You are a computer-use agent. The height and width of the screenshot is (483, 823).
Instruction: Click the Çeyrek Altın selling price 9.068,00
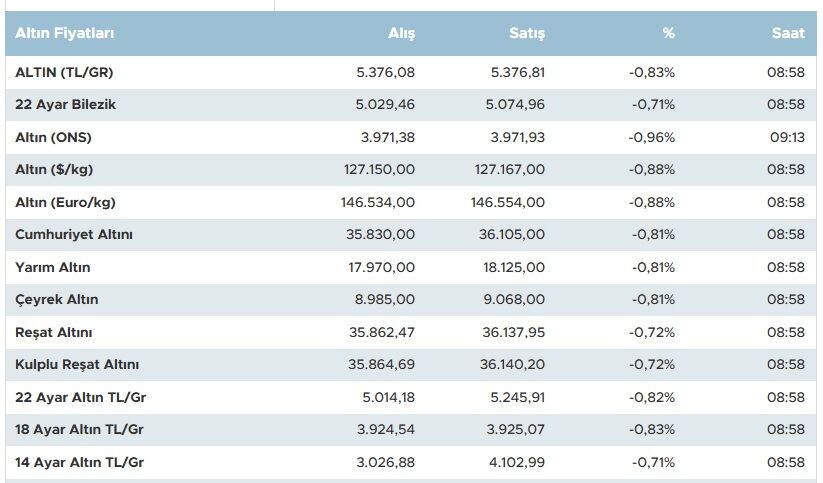click(x=514, y=299)
